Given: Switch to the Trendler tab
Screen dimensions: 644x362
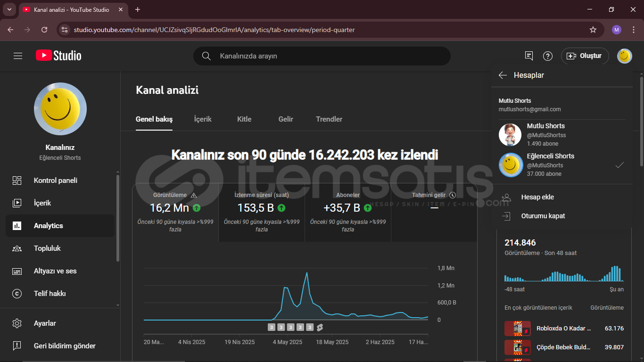Looking at the screenshot, I should point(329,119).
